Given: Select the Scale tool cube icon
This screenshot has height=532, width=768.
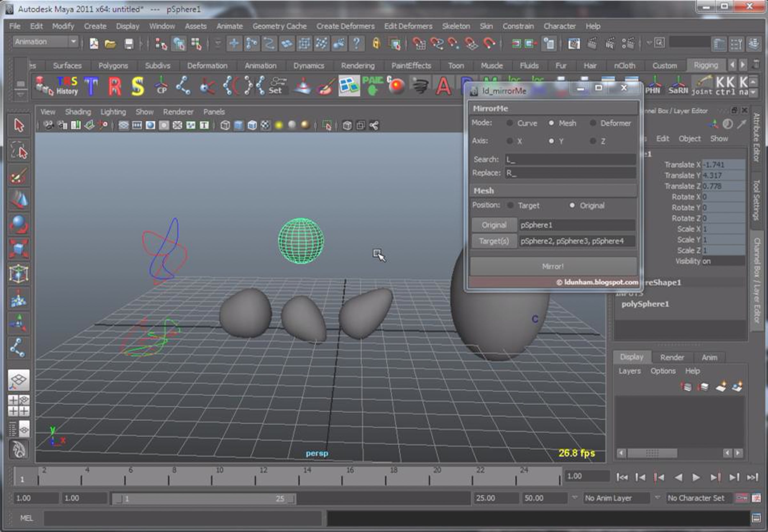Looking at the screenshot, I should coord(19,249).
